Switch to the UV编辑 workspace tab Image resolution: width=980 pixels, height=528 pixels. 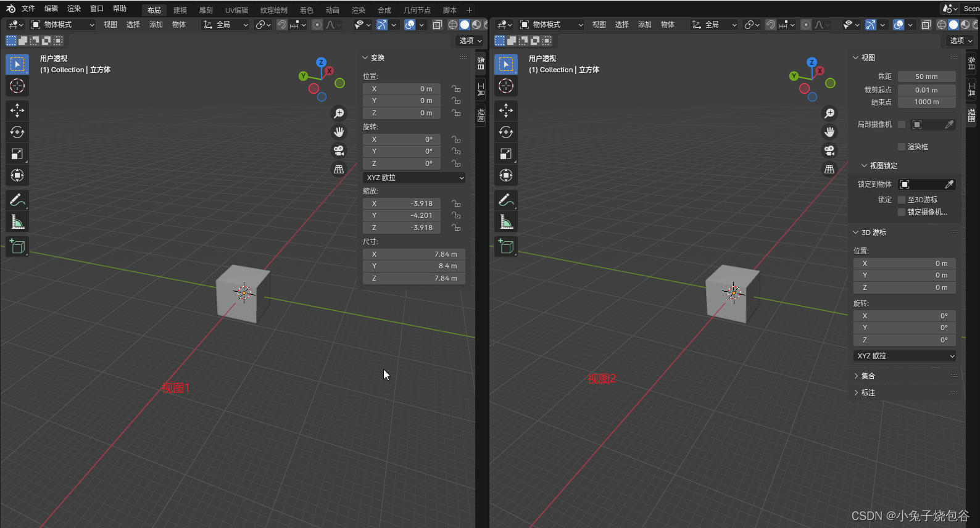click(x=237, y=10)
